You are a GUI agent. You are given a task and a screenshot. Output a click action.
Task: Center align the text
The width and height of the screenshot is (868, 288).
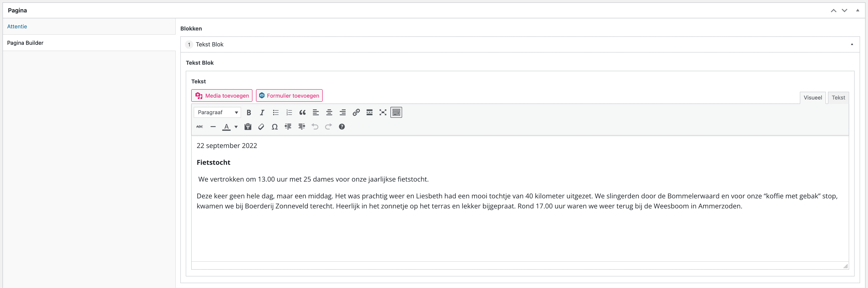[x=329, y=113]
